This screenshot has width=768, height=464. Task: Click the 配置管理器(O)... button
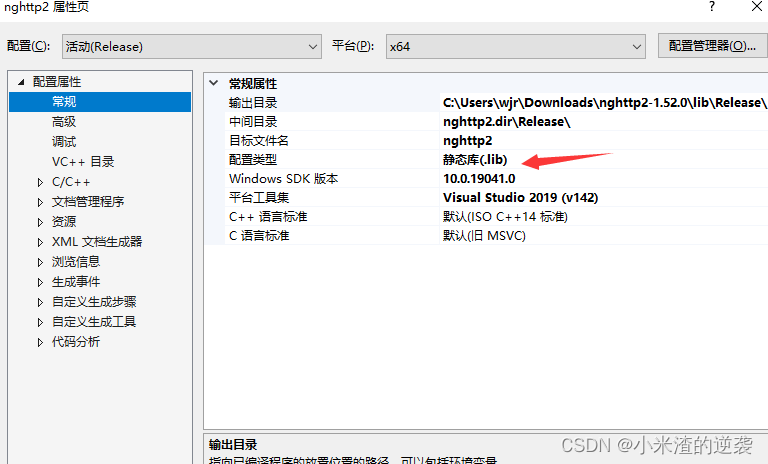tap(713, 46)
